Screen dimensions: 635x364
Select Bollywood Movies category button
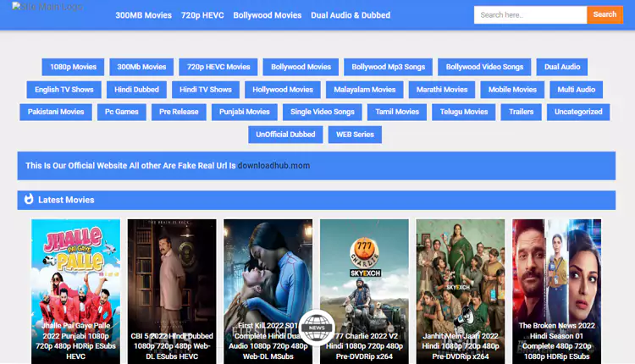(x=301, y=67)
